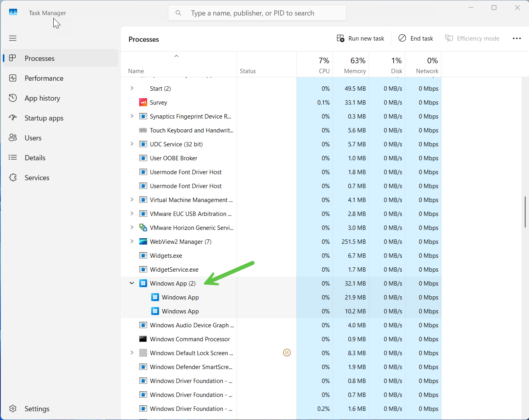The width and height of the screenshot is (529, 420).
Task: Sort by the Disk column header
Action: [387, 65]
